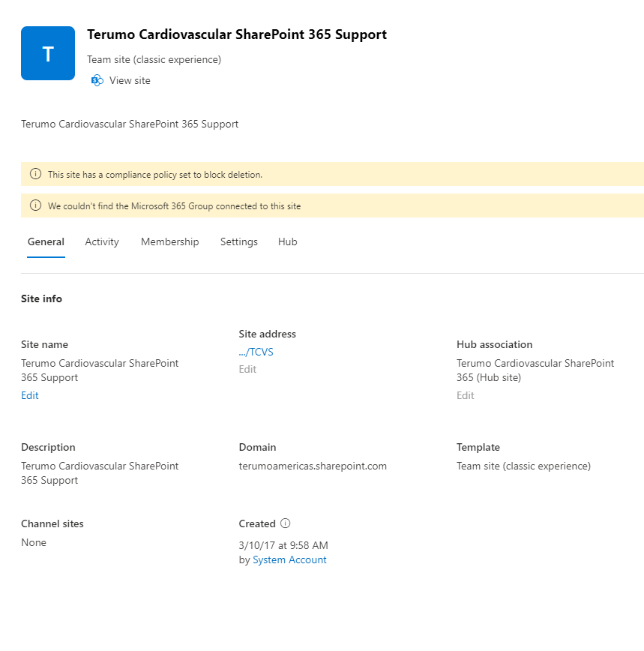Click the compliance policy warning banner
The width and height of the screenshot is (644, 651).
tap(322, 174)
